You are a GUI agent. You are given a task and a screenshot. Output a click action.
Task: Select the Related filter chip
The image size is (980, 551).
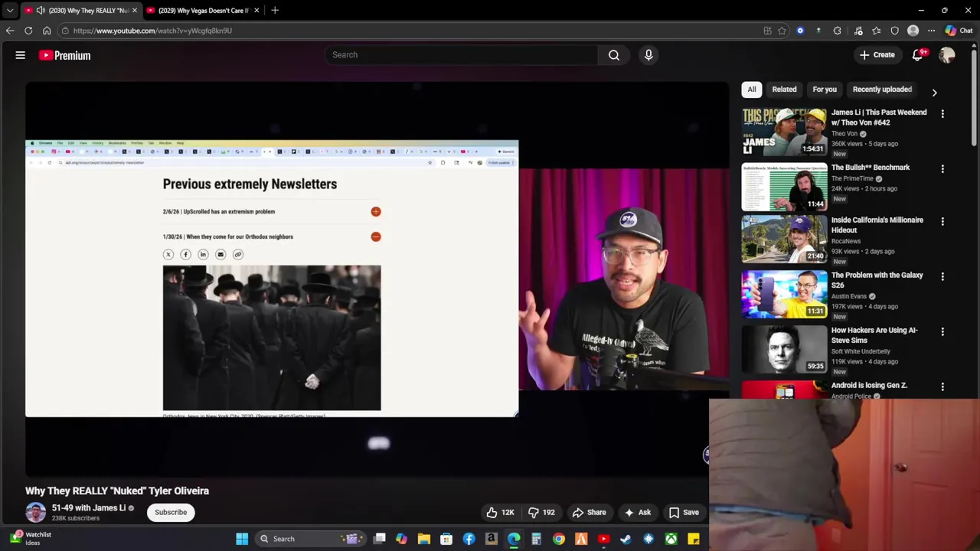point(784,90)
